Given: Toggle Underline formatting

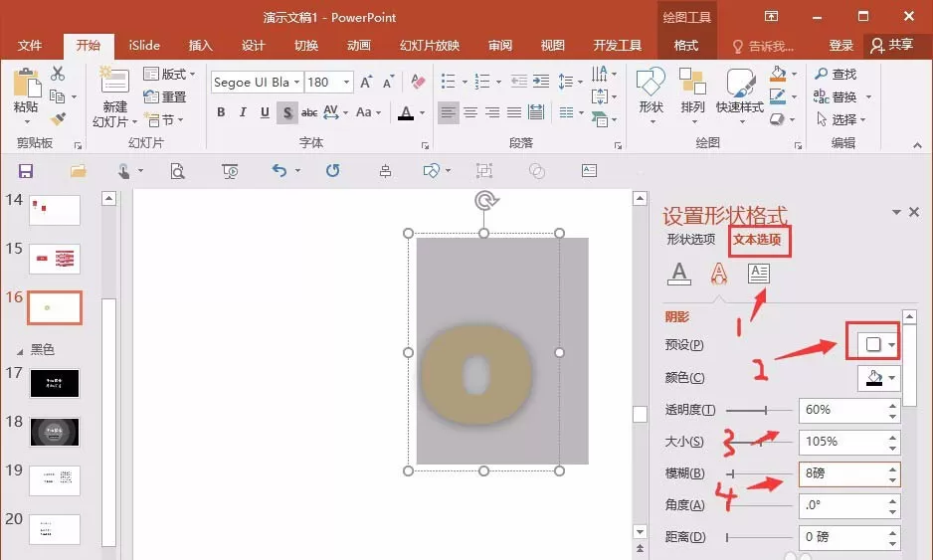Looking at the screenshot, I should pos(265,111).
